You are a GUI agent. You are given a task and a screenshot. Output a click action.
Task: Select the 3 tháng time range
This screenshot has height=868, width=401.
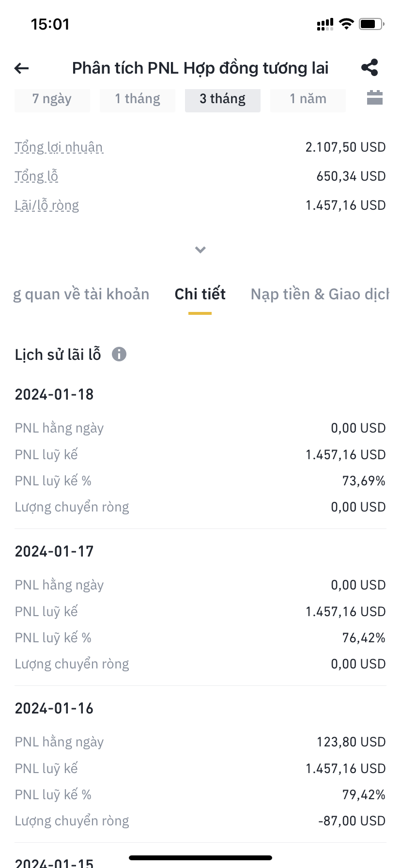223,99
